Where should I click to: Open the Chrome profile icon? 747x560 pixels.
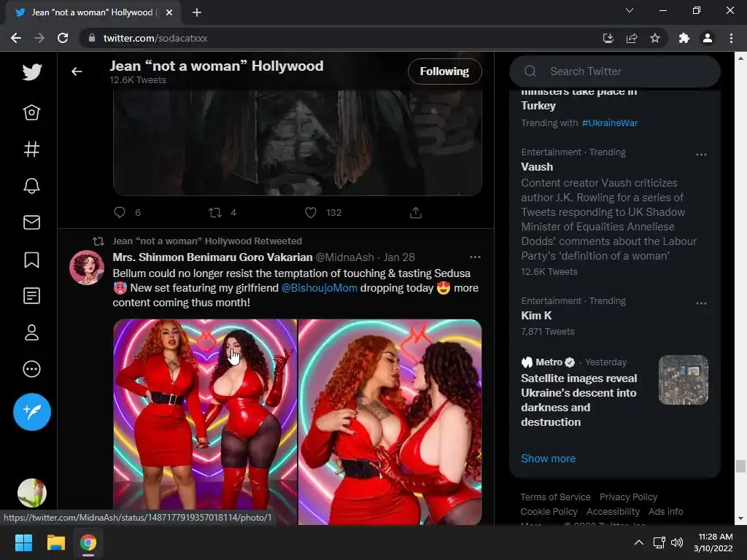[x=708, y=38]
